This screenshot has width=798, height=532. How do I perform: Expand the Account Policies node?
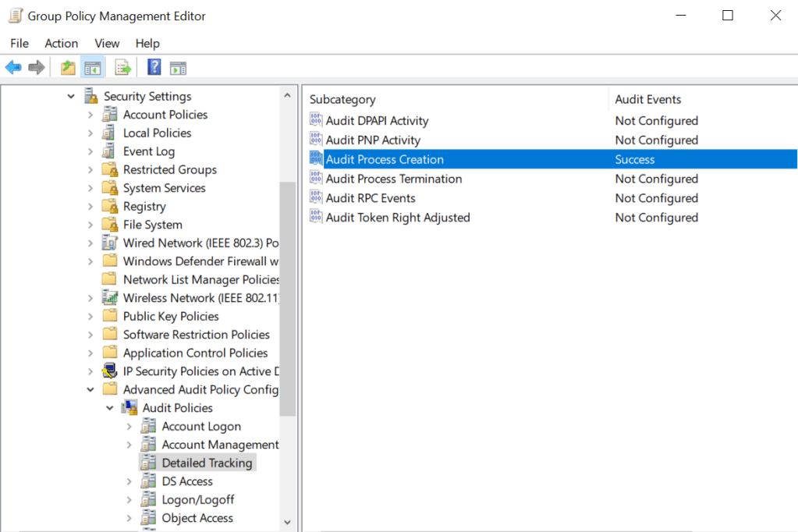[x=90, y=115]
